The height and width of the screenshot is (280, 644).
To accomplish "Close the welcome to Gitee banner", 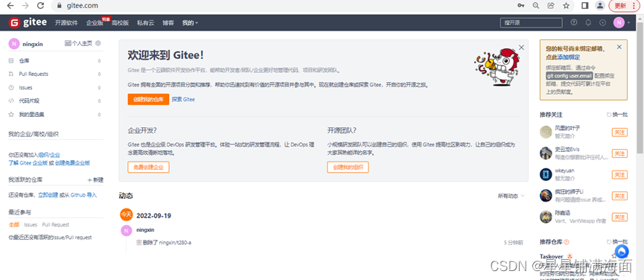I will pyautogui.click(x=521, y=48).
